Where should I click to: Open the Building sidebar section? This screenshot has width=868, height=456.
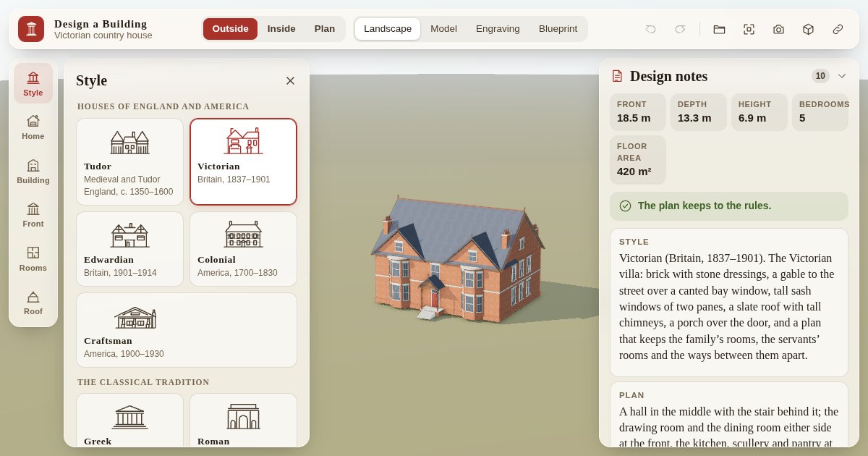[x=33, y=172]
